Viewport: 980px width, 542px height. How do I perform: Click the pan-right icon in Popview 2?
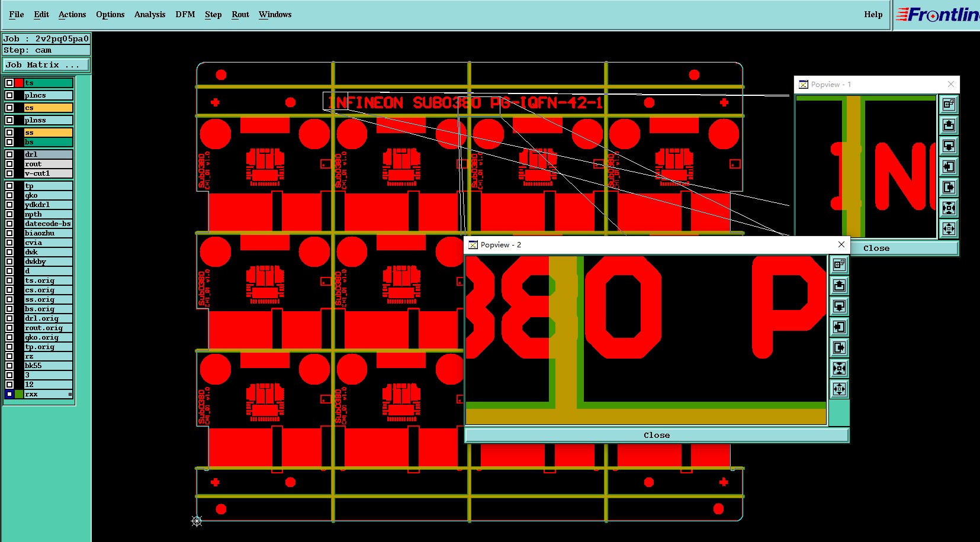839,348
